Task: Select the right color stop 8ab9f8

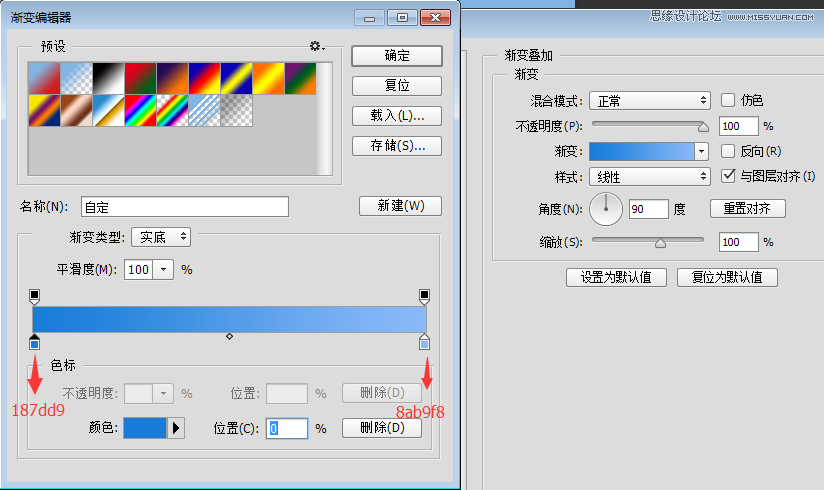Action: pos(424,343)
